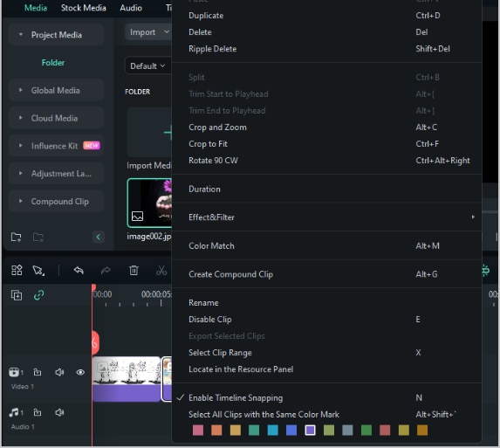Click the undo arrow in timeline toolbar
Screen dimensions: 500x448
coord(79,271)
